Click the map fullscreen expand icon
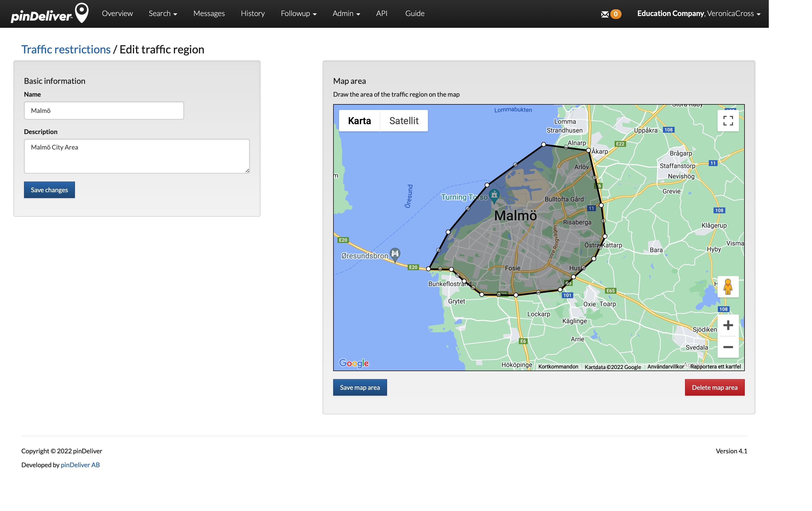812x511 pixels. click(729, 121)
